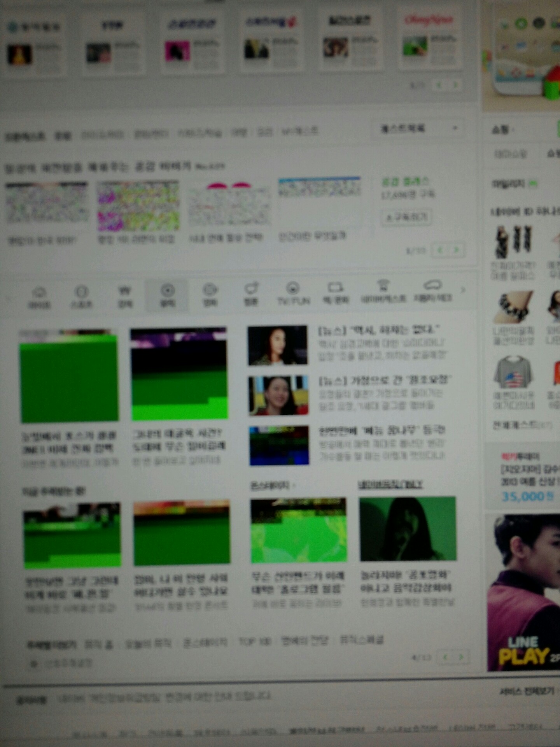The height and width of the screenshot is (747, 560).
Task: Open the book and culture icon tab
Action: 336,293
